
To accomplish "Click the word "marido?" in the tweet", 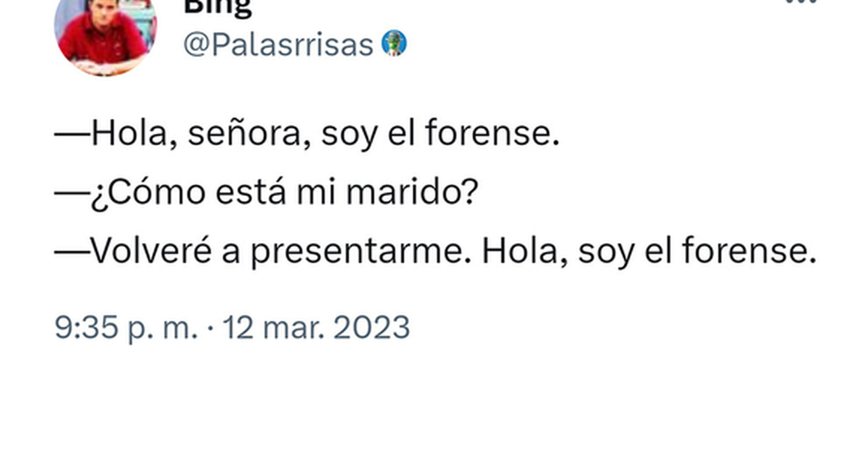I will click(x=412, y=192).
